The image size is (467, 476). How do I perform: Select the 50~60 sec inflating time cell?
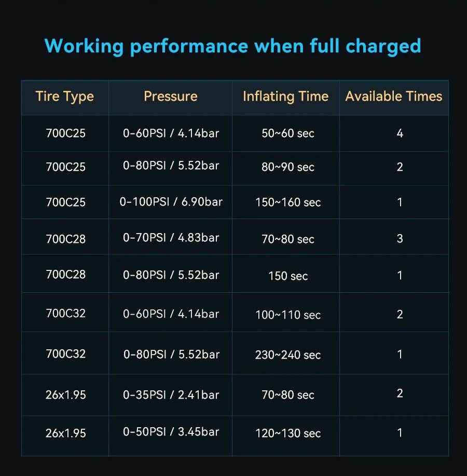(288, 133)
